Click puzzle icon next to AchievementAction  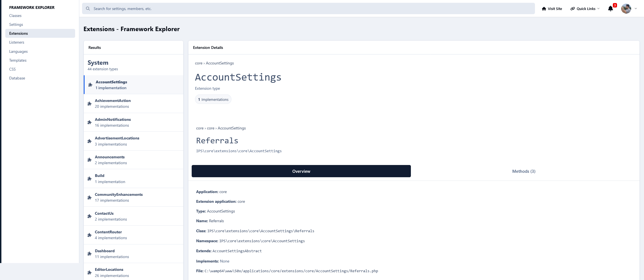click(90, 104)
